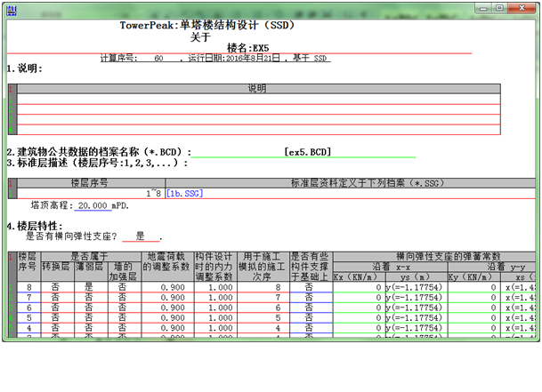Minimize the TowerPeak window
Viewport: 542px width, 392px height.
(483, 8)
